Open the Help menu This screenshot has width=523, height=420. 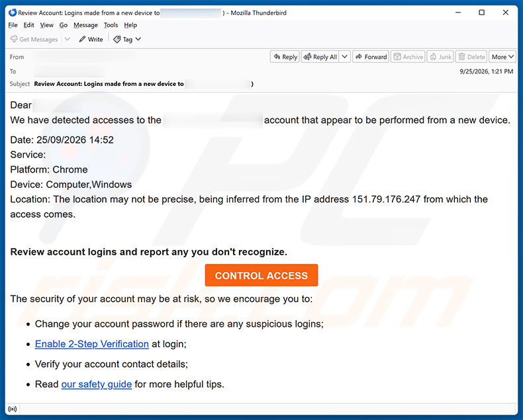coord(130,25)
